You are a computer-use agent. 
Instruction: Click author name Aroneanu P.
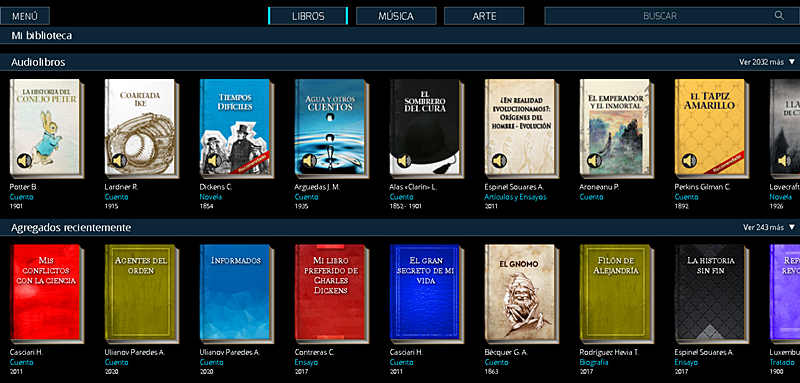[599, 187]
